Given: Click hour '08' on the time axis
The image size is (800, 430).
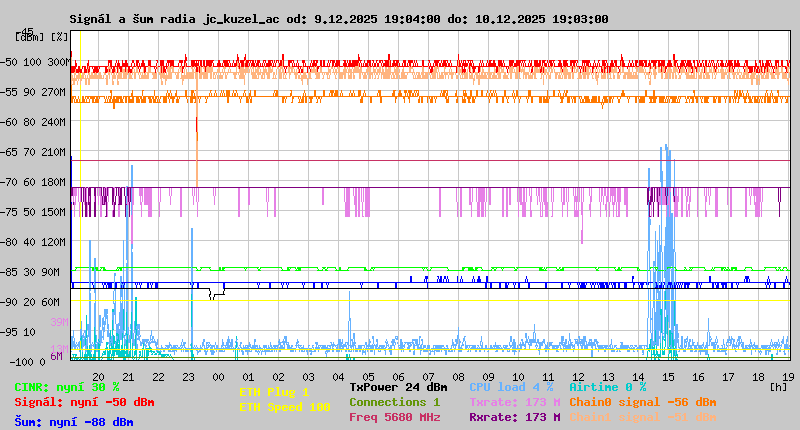Looking at the screenshot, I should (x=459, y=377).
